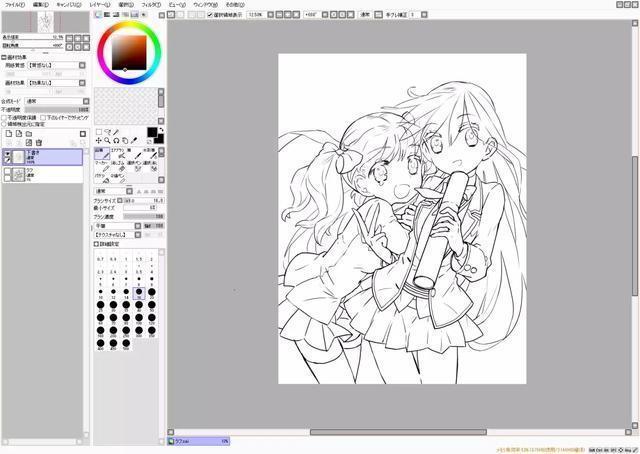The image size is (640, 454).
Task: Collapse the 画材効果 section header
Action: click(x=4, y=58)
